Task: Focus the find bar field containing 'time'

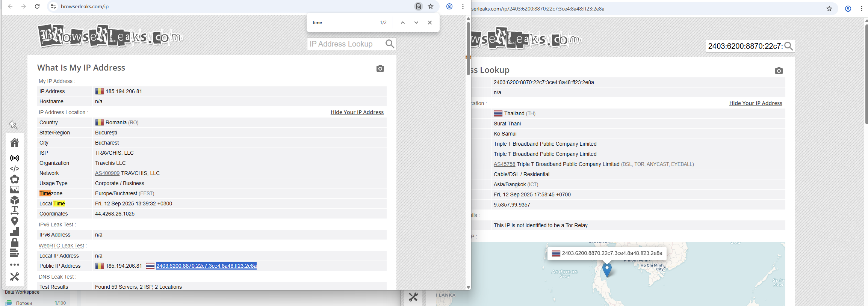Action: 344,23
